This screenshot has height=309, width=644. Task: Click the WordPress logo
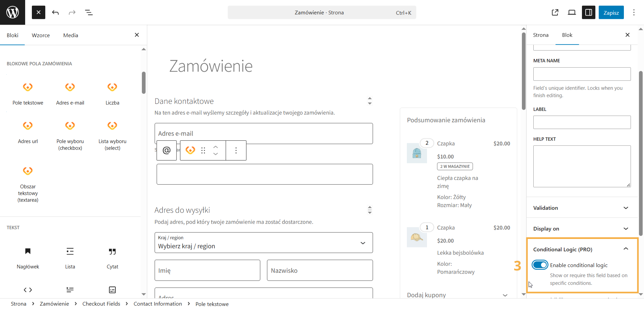point(12,12)
